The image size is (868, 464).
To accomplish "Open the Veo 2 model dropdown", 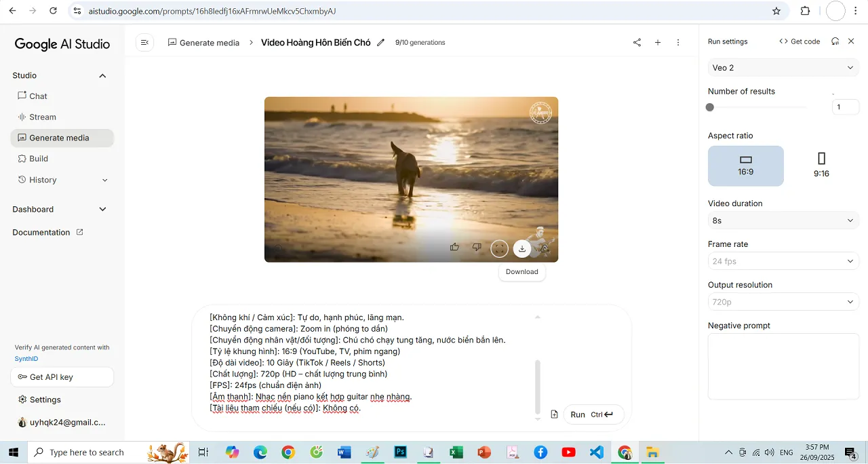I will [783, 67].
